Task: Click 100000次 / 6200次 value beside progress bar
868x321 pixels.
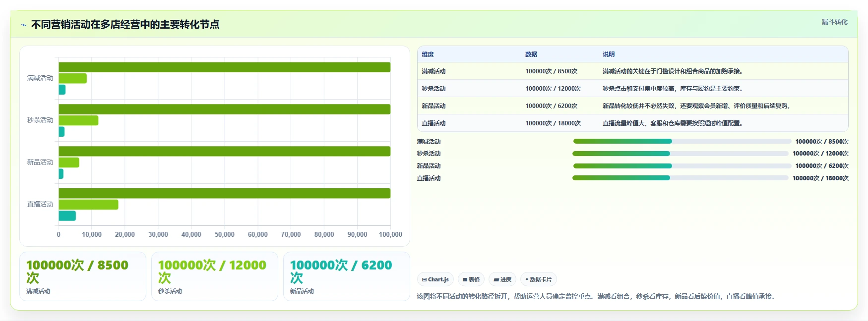Action: click(x=822, y=166)
